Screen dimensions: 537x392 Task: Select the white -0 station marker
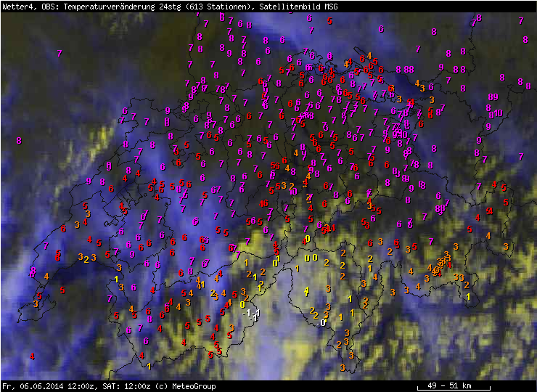click(322, 322)
